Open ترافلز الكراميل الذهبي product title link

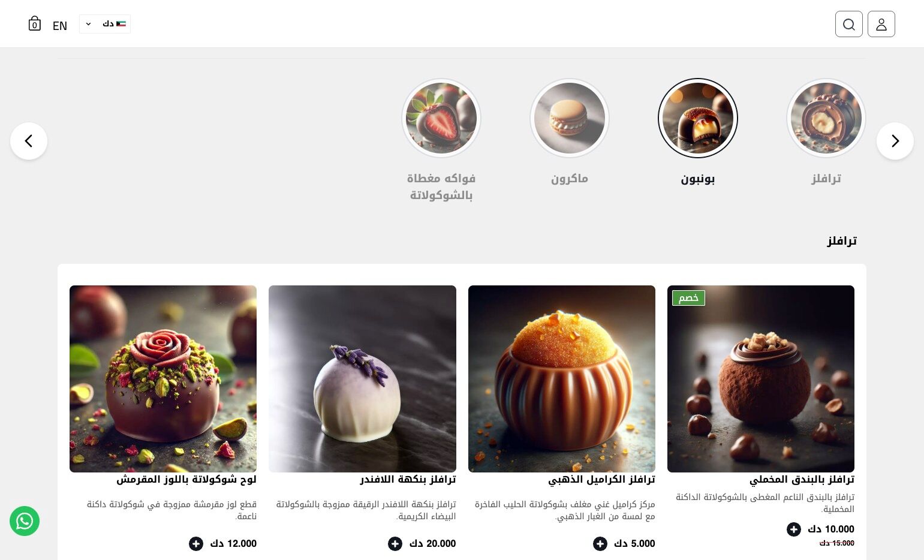point(601,480)
